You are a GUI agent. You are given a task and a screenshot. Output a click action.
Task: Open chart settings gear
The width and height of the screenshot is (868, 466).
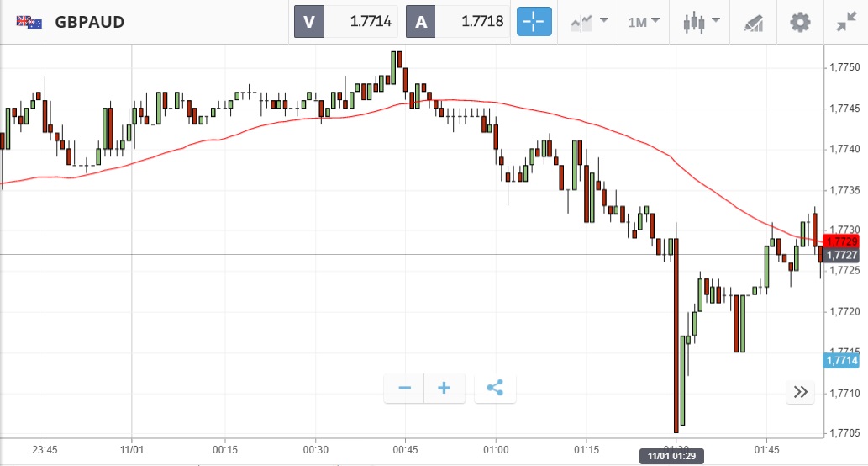pos(800,22)
